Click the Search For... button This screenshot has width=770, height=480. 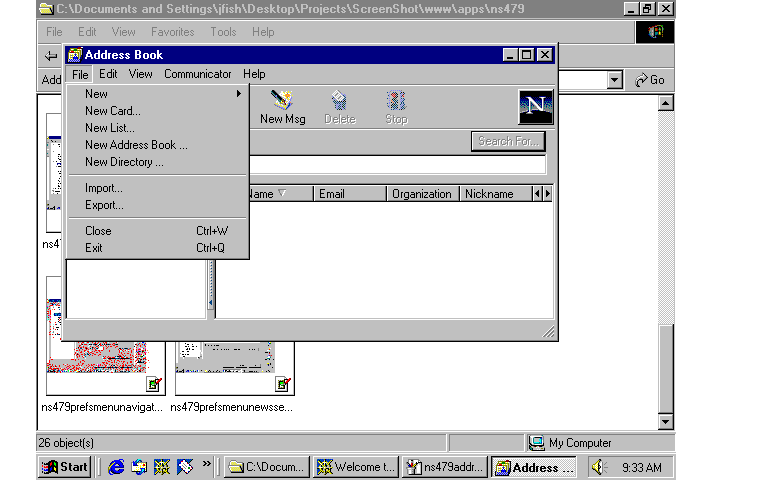(508, 141)
